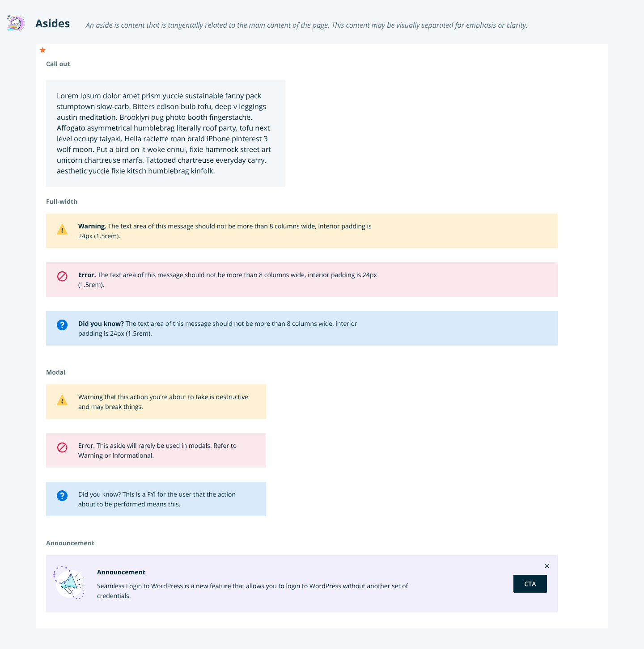Click the Announcement section label
Screen dimensions: 644x649
[70, 543]
